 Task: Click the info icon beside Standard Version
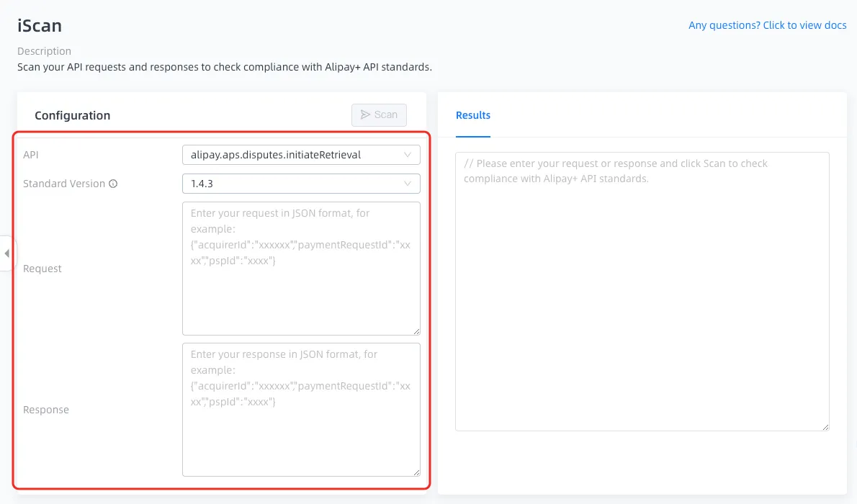click(x=113, y=184)
